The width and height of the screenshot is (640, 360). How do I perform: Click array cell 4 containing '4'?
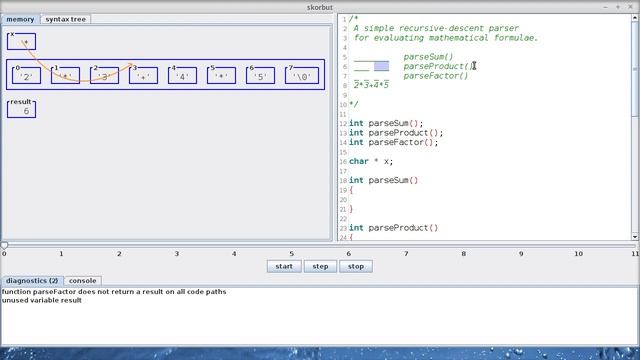point(182,76)
